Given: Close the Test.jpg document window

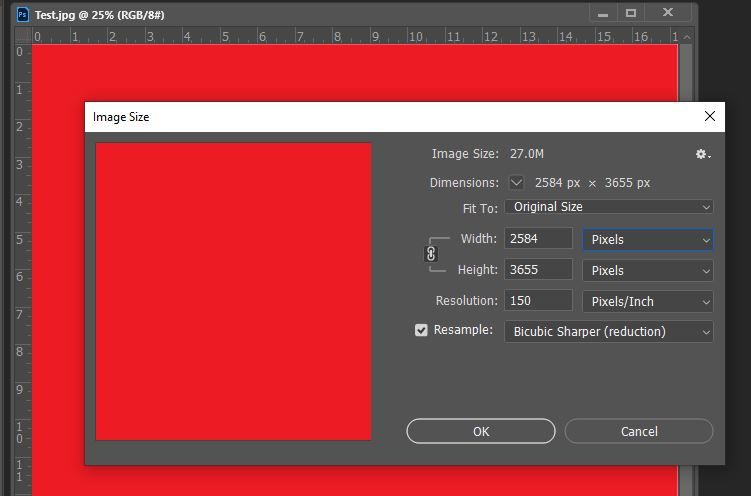Looking at the screenshot, I should click(668, 13).
